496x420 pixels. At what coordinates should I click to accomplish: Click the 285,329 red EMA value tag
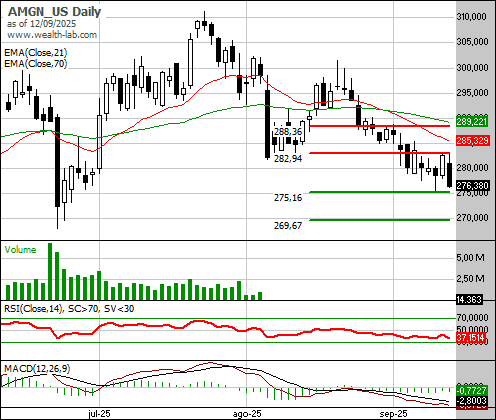point(472,141)
